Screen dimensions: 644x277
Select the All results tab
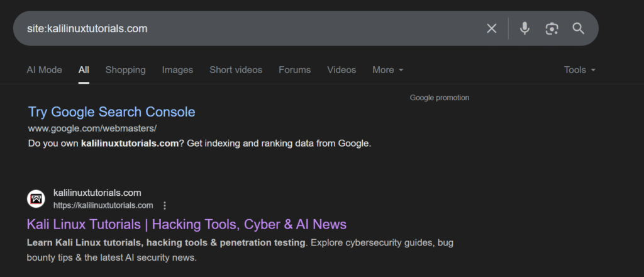pos(84,70)
